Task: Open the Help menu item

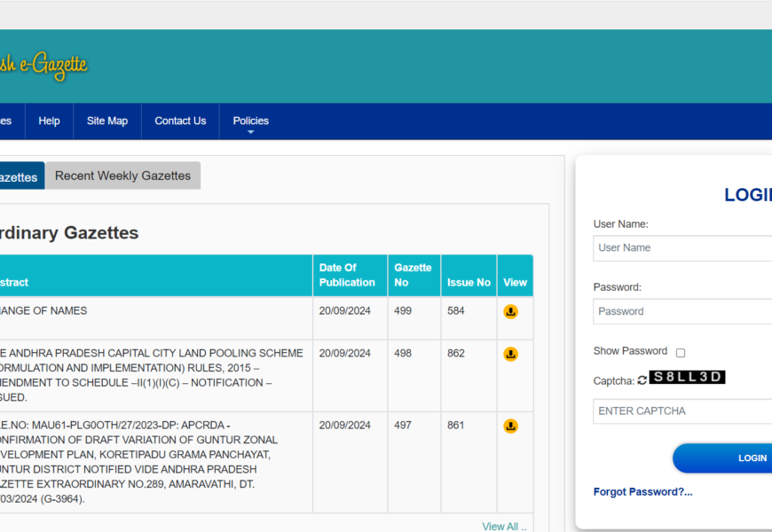Action: pyautogui.click(x=49, y=121)
